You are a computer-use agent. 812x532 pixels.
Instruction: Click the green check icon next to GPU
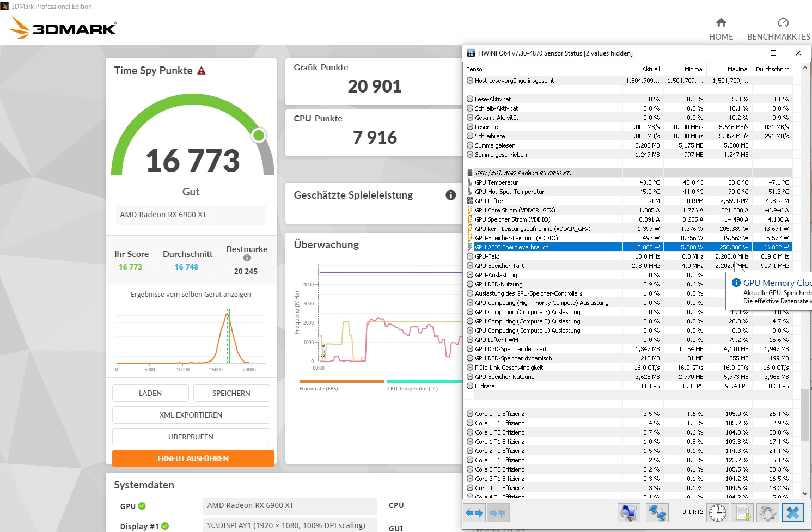tap(142, 506)
